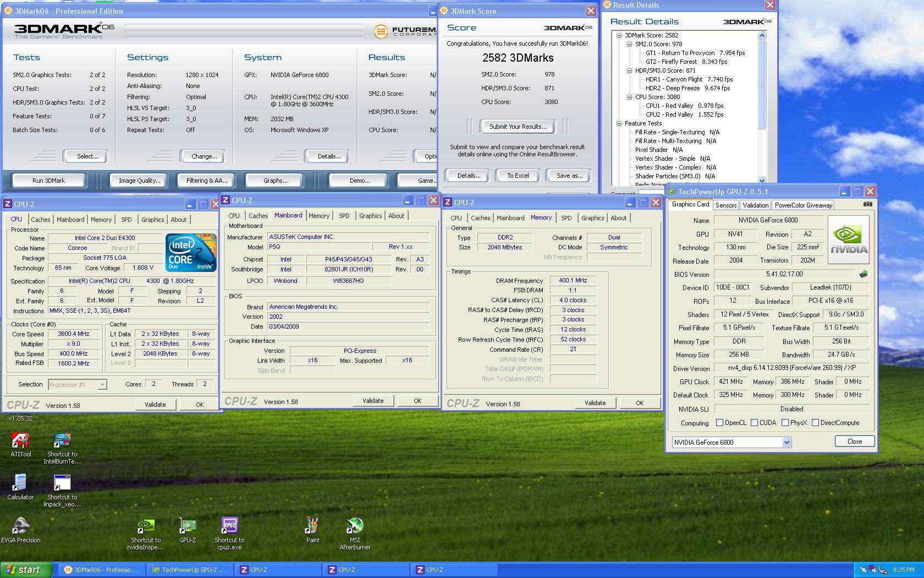The height and width of the screenshot is (578, 924).
Task: Enable the OpenCL checkbox in GPU-Z
Action: [x=719, y=423]
